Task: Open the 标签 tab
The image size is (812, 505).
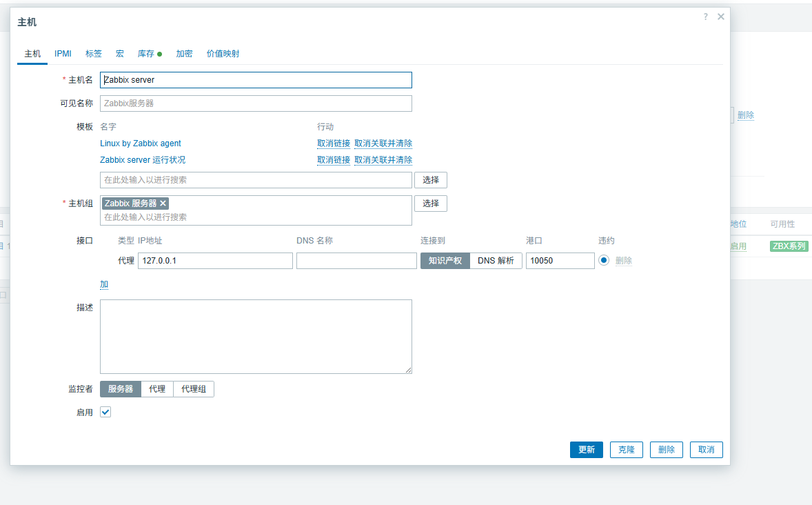Action: (94, 54)
